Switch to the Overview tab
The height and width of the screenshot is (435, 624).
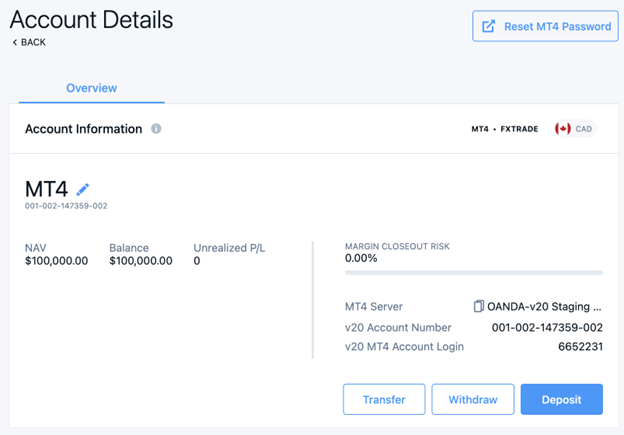click(x=91, y=88)
